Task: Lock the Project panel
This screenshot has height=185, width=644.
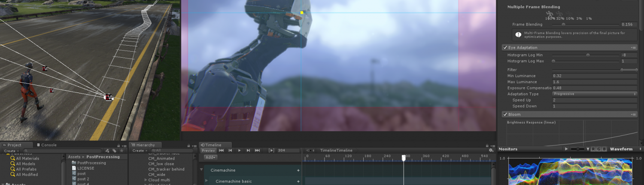Action: (118, 145)
